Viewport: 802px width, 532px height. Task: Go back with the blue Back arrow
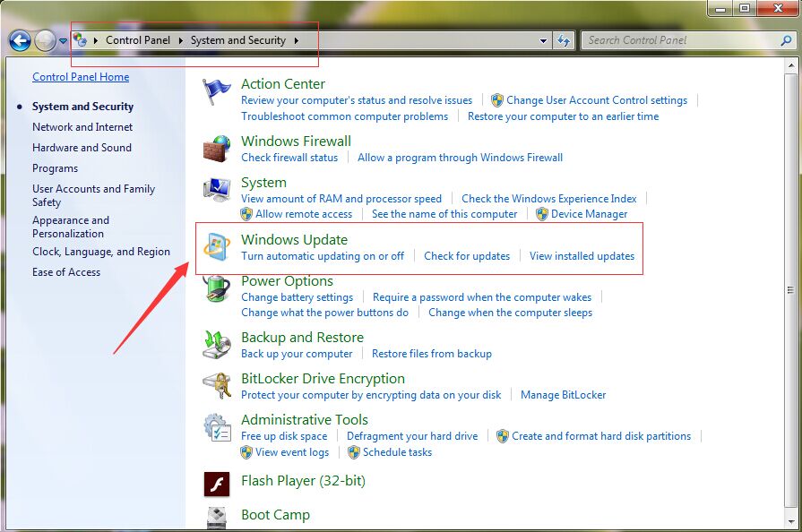(20, 41)
